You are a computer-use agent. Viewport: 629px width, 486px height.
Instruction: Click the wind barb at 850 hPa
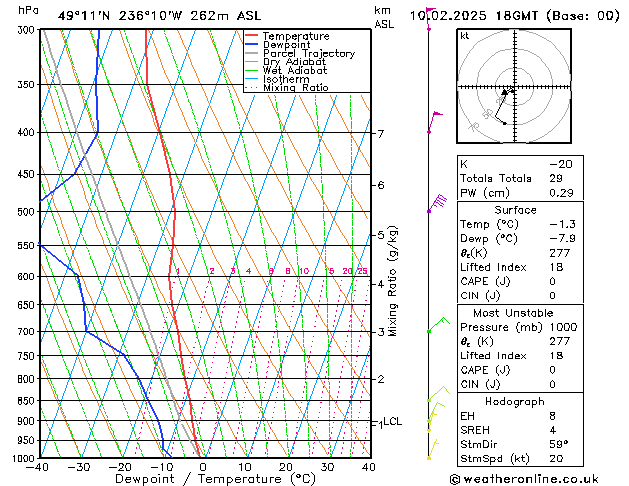438,394
